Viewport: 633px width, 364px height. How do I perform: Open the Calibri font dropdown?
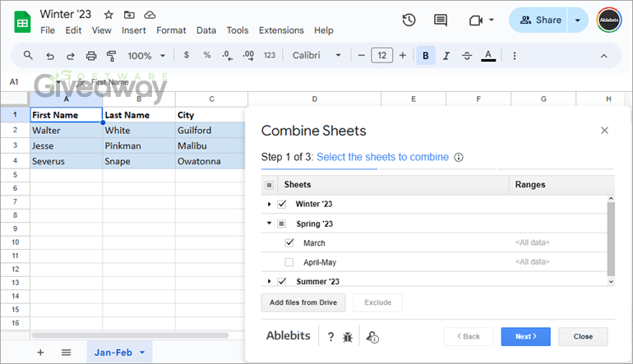coord(316,56)
